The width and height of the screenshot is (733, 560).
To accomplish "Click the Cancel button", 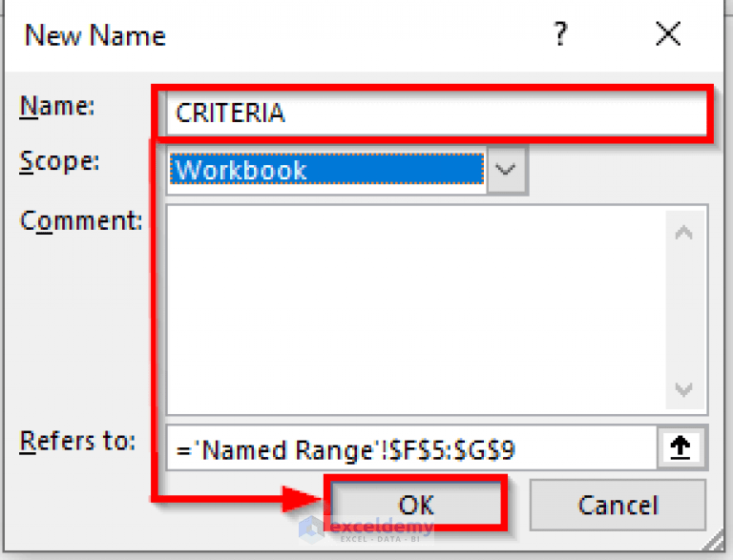I will tap(618, 505).
